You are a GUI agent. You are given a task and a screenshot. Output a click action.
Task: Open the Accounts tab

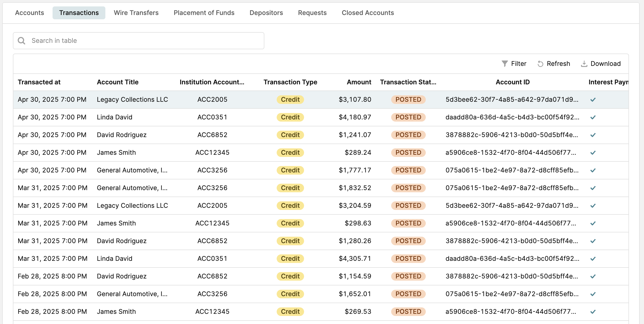pos(29,13)
